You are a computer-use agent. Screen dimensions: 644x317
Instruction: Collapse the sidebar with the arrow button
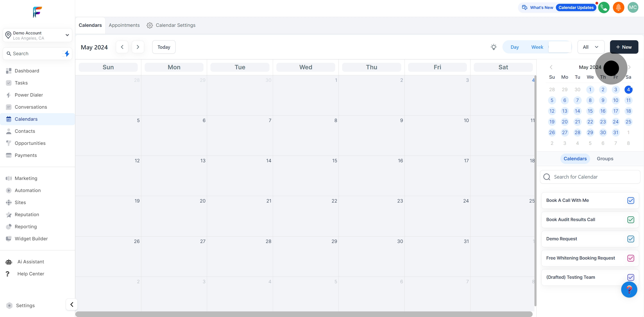point(72,304)
